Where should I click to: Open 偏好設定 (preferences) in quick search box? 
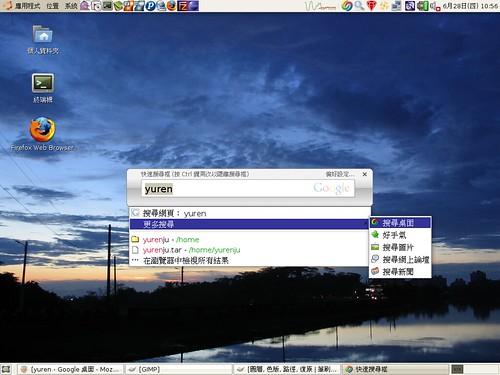point(340,174)
